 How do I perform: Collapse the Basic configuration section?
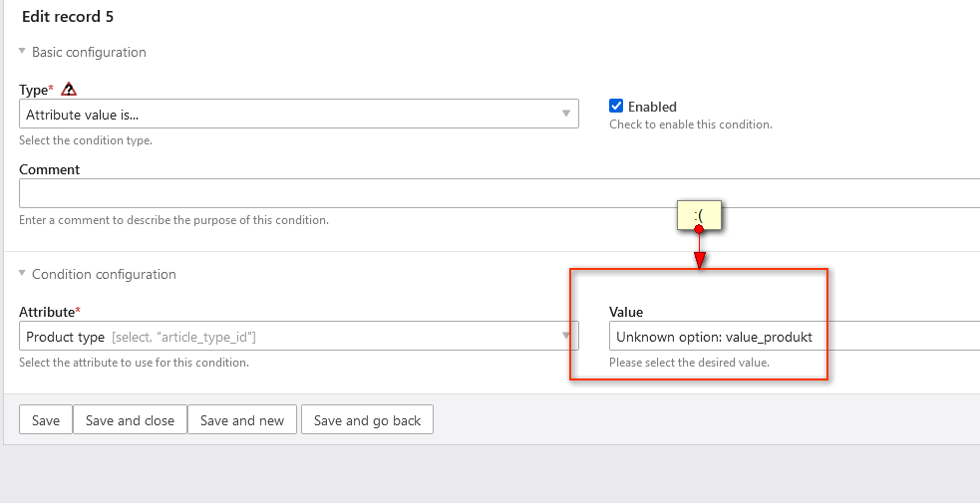click(22, 52)
